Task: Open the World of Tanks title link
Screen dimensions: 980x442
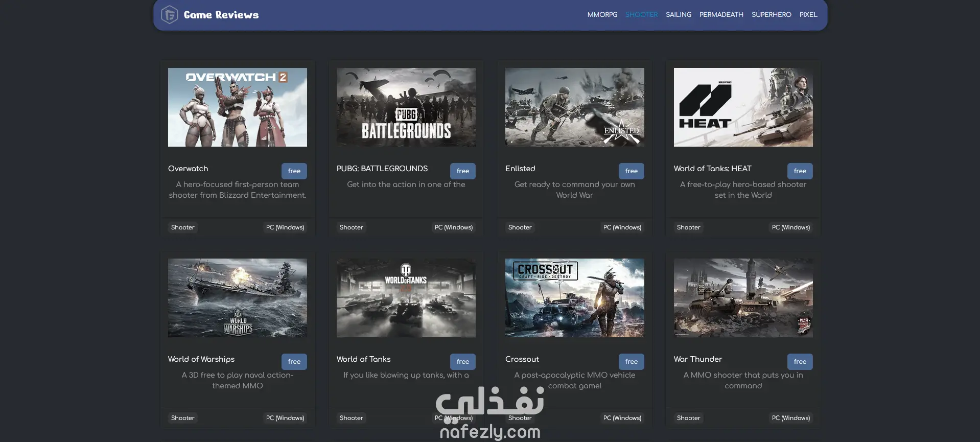Action: point(364,359)
